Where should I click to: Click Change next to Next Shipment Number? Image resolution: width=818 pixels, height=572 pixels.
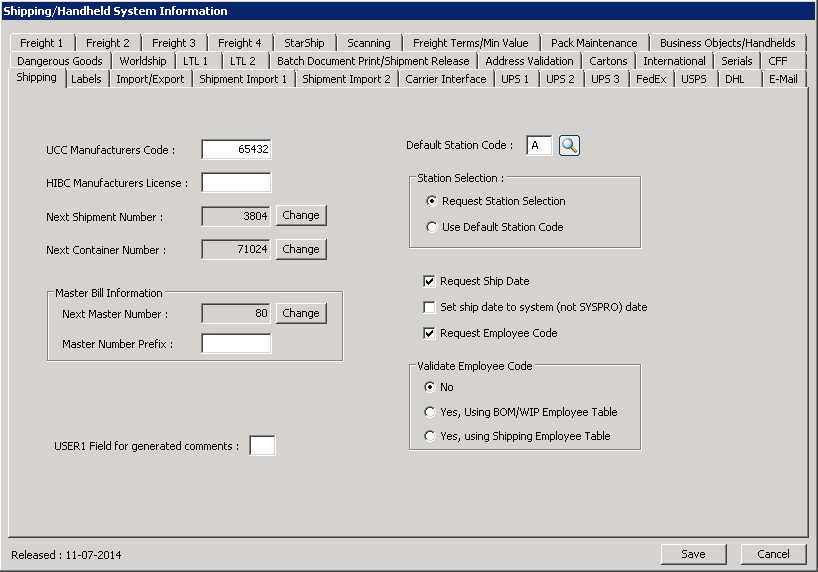[x=301, y=216]
